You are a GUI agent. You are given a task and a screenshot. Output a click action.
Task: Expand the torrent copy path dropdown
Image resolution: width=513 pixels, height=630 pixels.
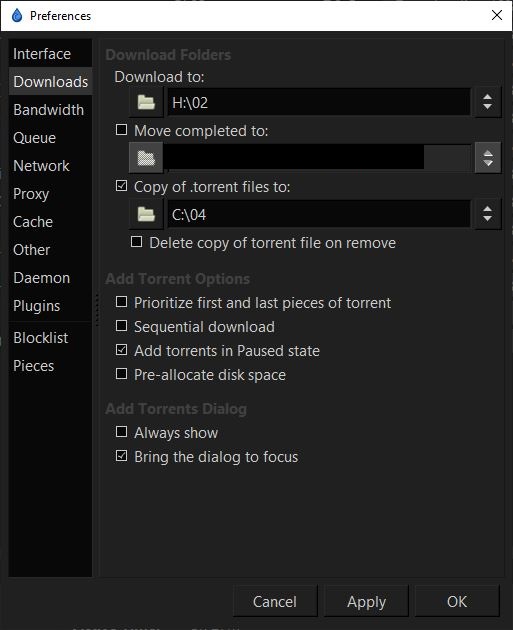tap(488, 214)
